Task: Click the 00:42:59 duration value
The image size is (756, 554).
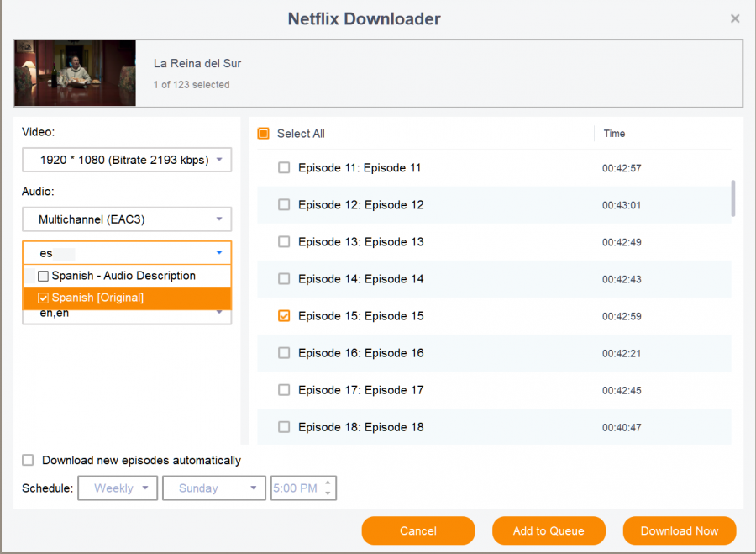Action: (622, 317)
